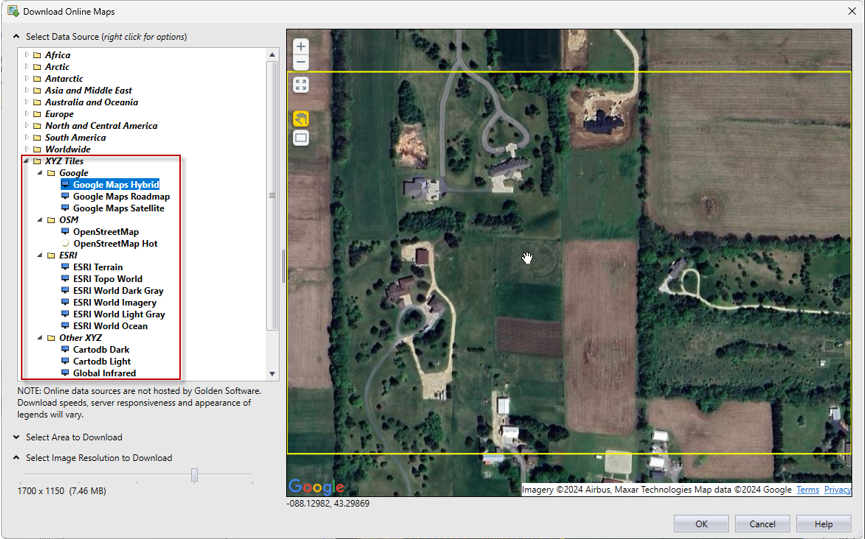
Task: Select Google Maps Satellite layer
Action: pos(118,208)
